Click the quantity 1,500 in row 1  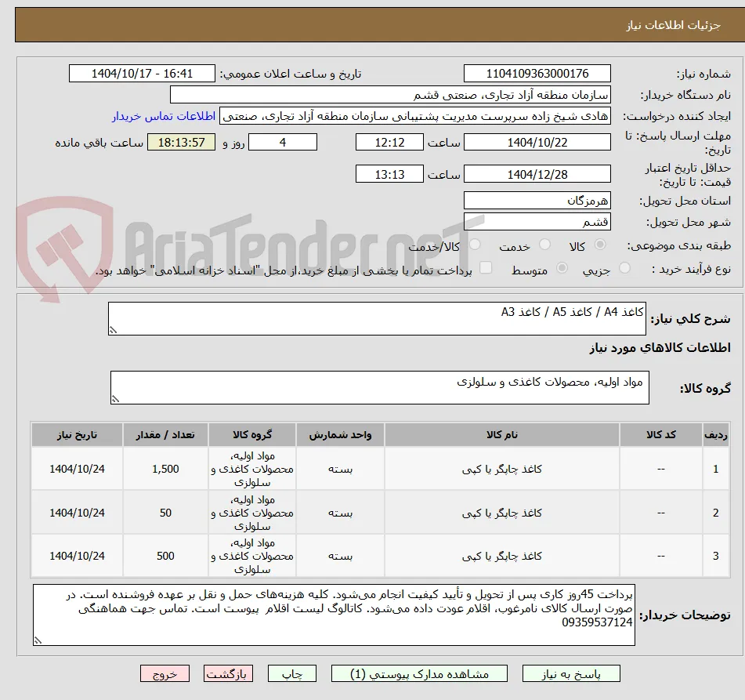[165, 469]
